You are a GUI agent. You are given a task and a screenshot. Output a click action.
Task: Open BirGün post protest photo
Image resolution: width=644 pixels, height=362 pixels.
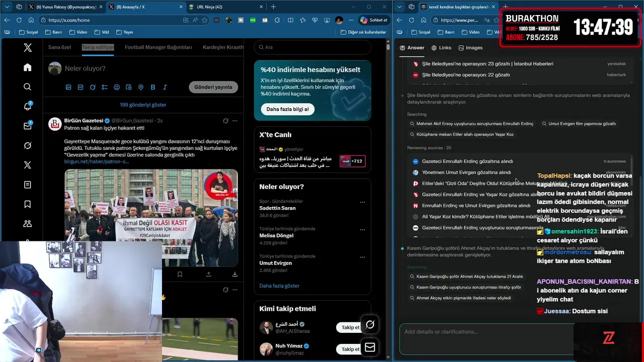pos(151,218)
